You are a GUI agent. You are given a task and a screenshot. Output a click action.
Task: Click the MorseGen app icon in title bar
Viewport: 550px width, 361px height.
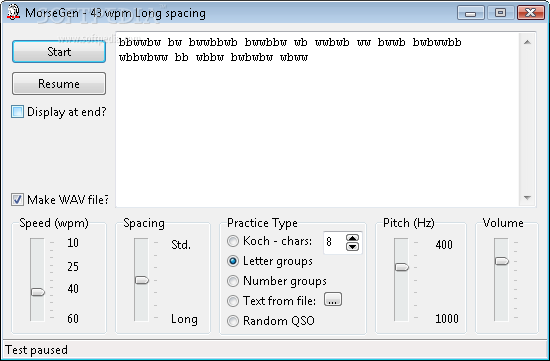pos(13,13)
